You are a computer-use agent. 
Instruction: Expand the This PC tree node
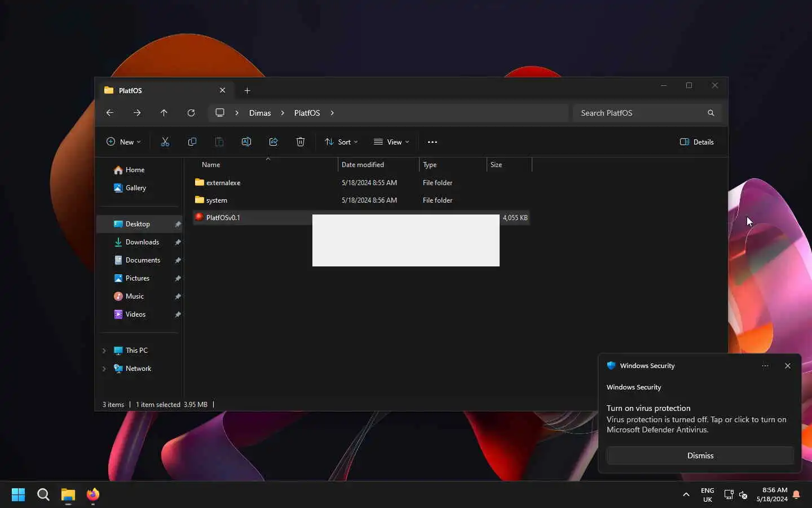[x=104, y=351]
